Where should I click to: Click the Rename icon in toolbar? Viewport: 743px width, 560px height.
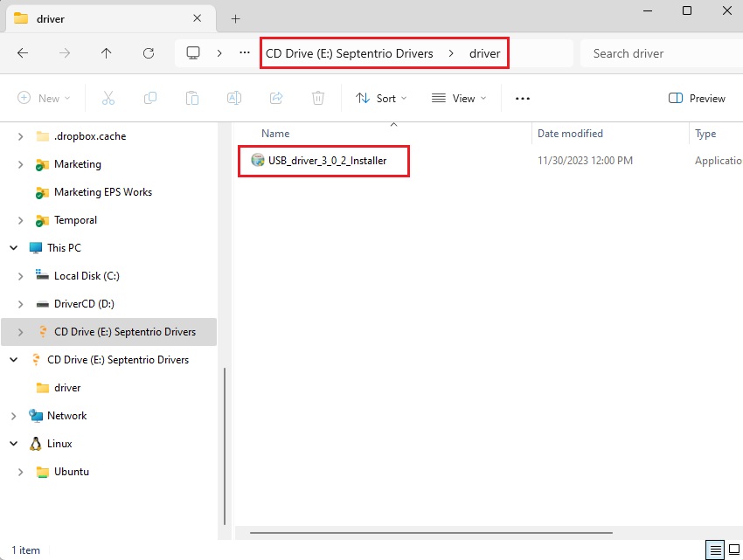point(234,99)
